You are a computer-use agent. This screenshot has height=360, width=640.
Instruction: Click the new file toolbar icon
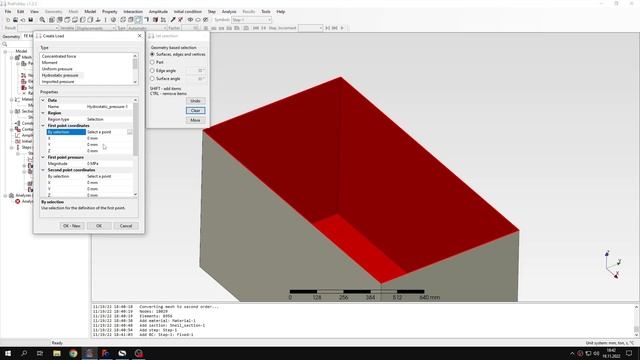(8, 20)
